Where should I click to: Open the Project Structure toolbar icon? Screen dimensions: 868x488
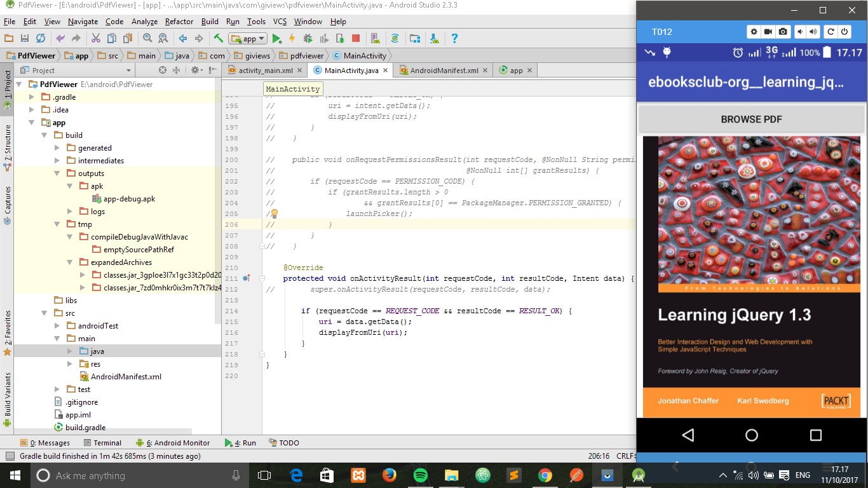pyautogui.click(x=415, y=38)
